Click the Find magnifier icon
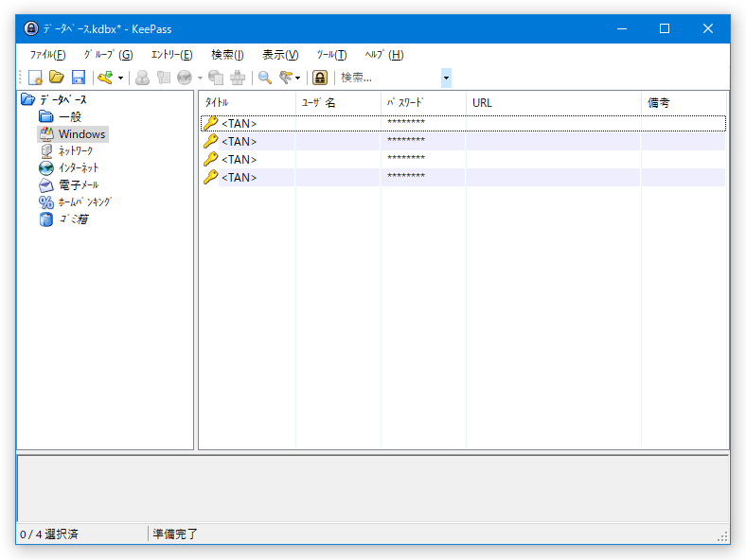 point(264,78)
